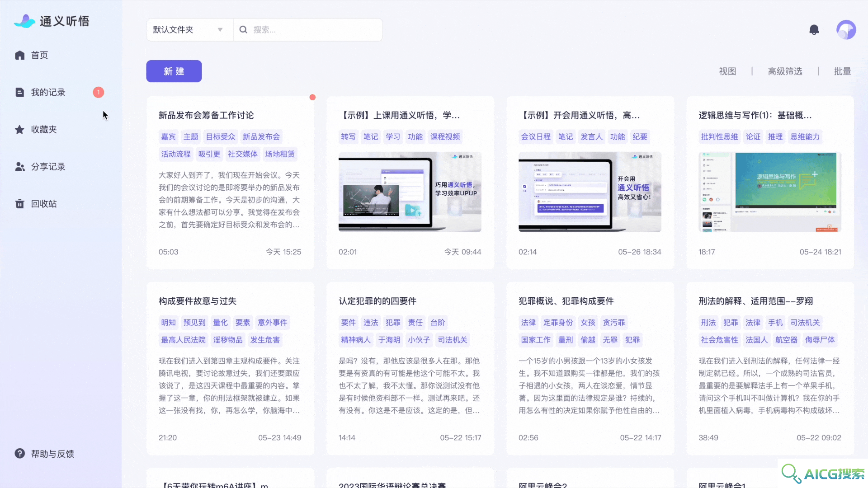Open the 逻辑思维与写作 video thumbnail
The width and height of the screenshot is (868, 488).
[769, 192]
